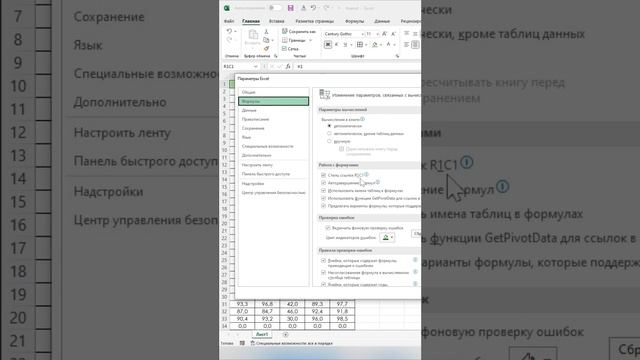Image resolution: width=640 pixels, height=360 pixels.
Task: Click the macro recording icon in status bar
Action: (242, 343)
